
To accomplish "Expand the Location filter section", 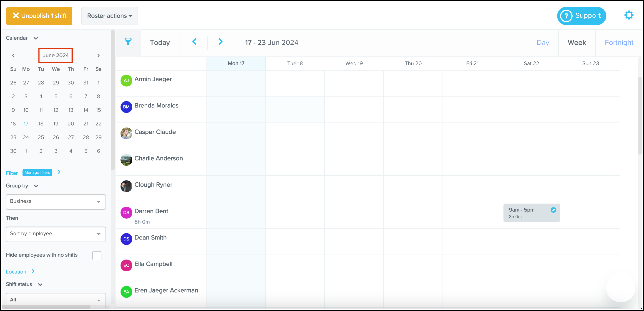I will (33, 271).
